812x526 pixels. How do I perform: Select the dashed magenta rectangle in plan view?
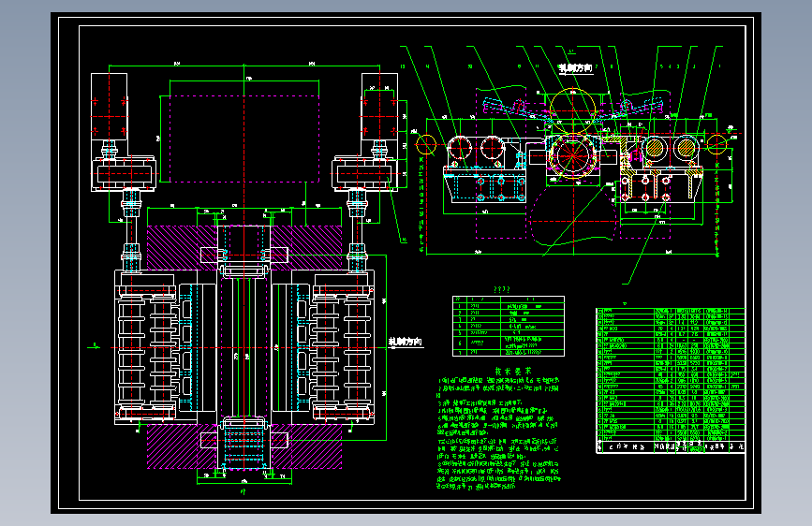click(244, 139)
